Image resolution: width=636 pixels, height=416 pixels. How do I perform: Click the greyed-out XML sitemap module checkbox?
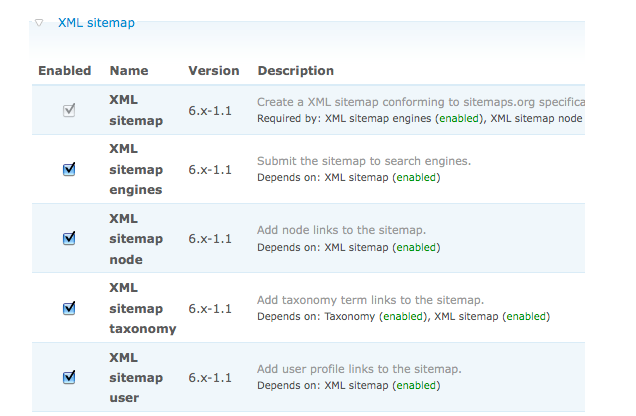click(69, 110)
